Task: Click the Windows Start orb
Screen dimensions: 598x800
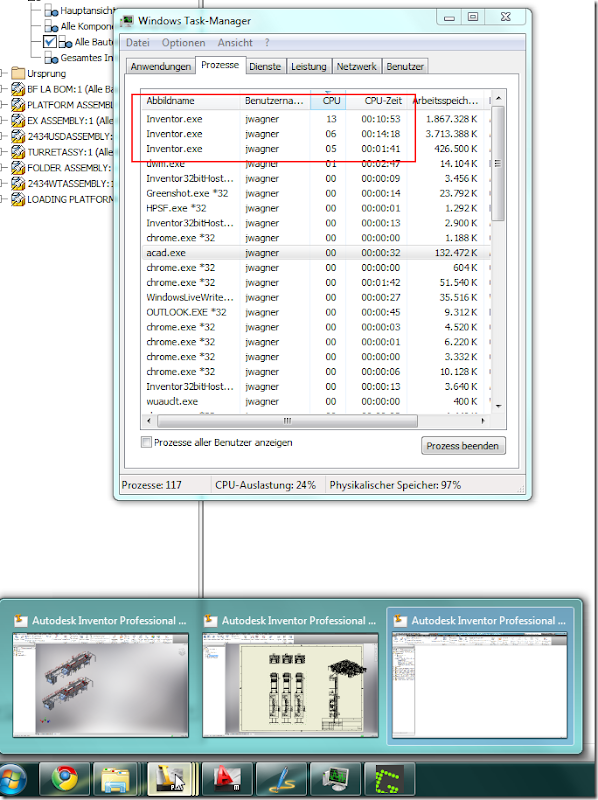Action: pyautogui.click(x=13, y=781)
